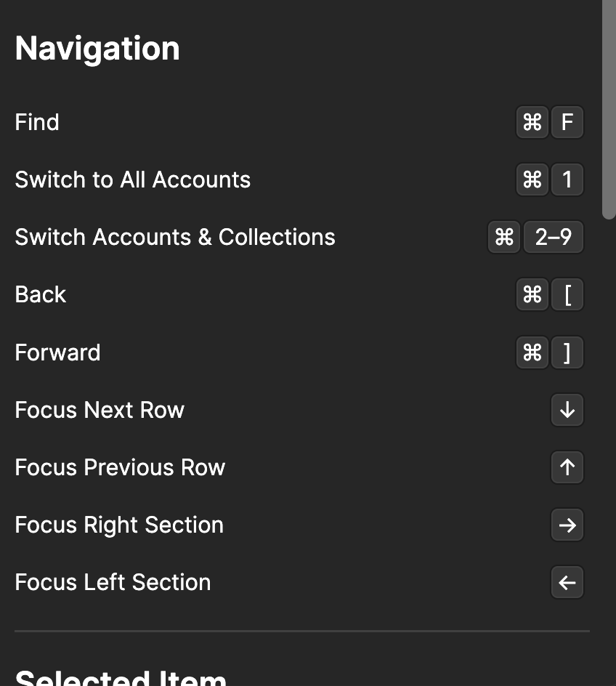Click the right arrow key icon
The image size is (616, 686).
pos(567,525)
